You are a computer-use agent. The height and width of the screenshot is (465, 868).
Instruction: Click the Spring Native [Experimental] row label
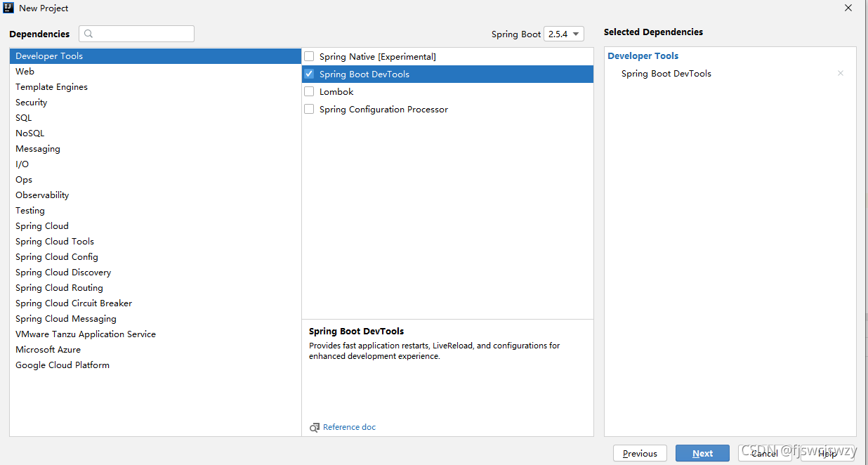(x=378, y=56)
